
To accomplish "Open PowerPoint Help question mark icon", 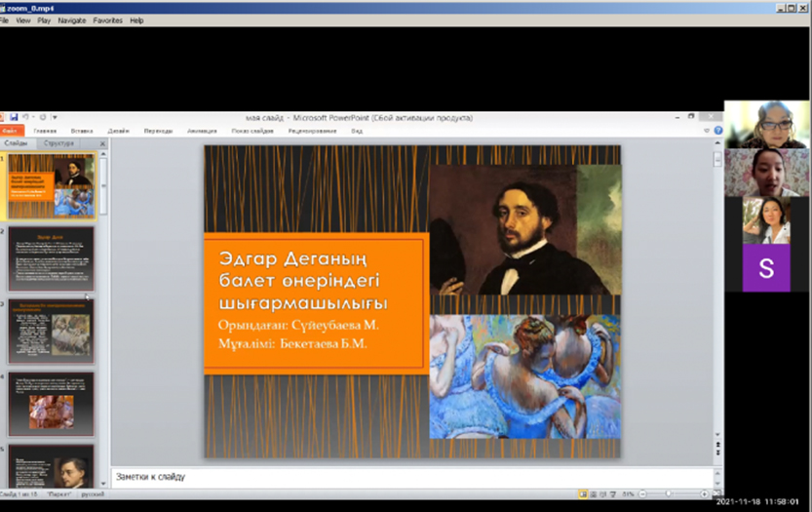I will (716, 131).
